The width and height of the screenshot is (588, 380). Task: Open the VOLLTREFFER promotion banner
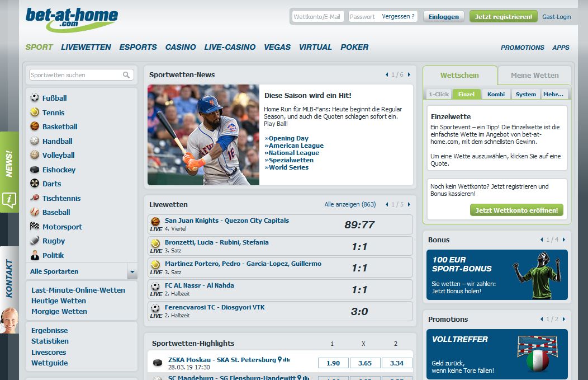[497, 354]
